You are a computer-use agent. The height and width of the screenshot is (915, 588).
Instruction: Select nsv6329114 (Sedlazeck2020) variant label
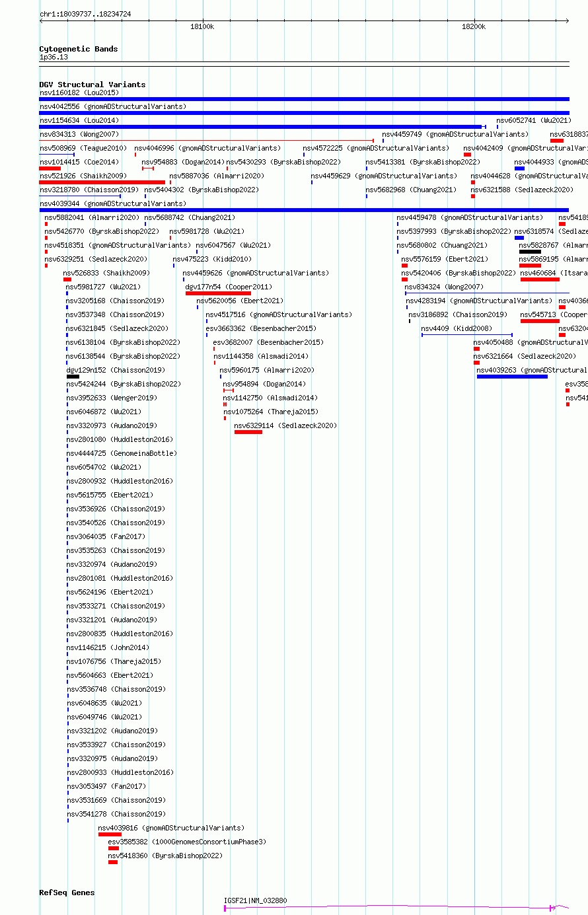(285, 425)
